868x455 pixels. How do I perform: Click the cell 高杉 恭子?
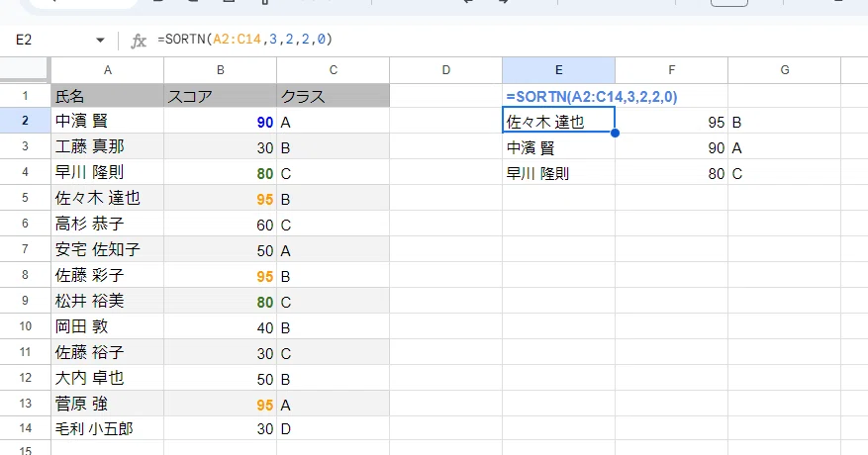pyautogui.click(x=108, y=224)
